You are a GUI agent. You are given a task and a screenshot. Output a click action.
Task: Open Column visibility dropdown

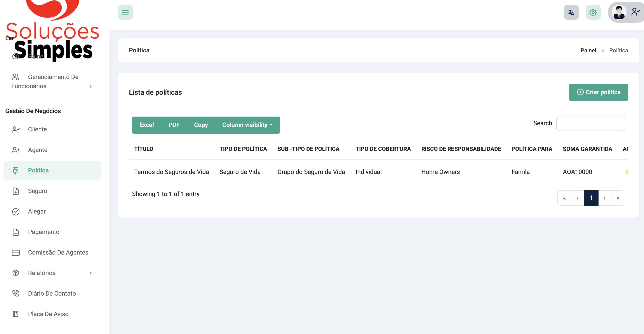click(247, 125)
